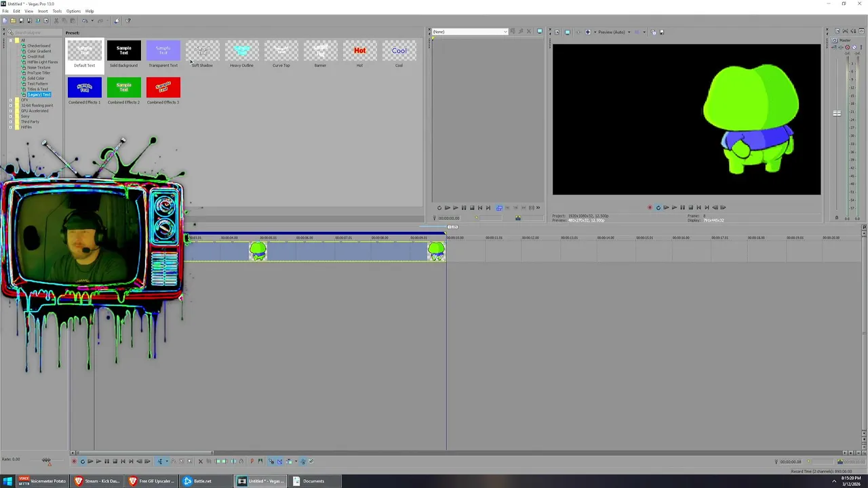Open Voicemeeter Potato from taskbar
This screenshot has height=488, width=868.
pyautogui.click(x=42, y=481)
